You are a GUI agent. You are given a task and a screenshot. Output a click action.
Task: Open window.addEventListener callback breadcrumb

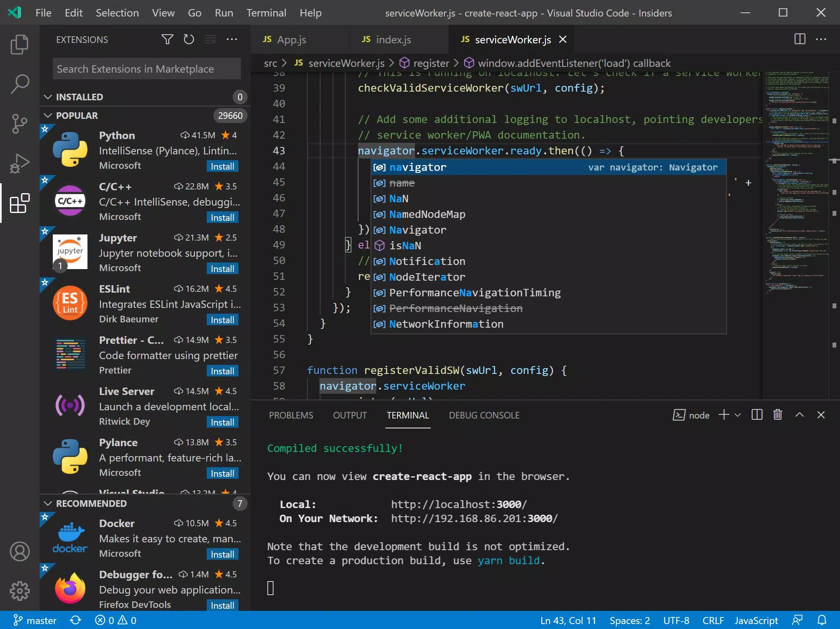(x=567, y=63)
